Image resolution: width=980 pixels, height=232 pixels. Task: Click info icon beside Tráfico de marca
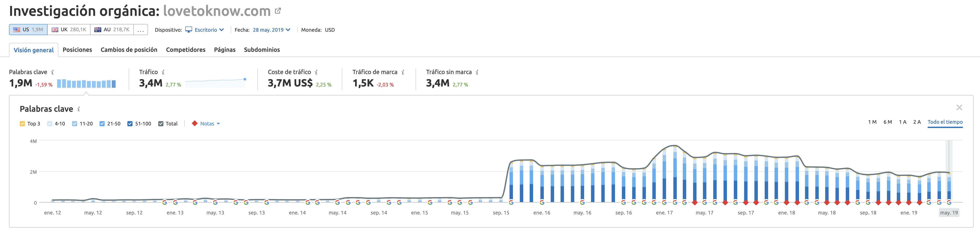click(x=403, y=72)
